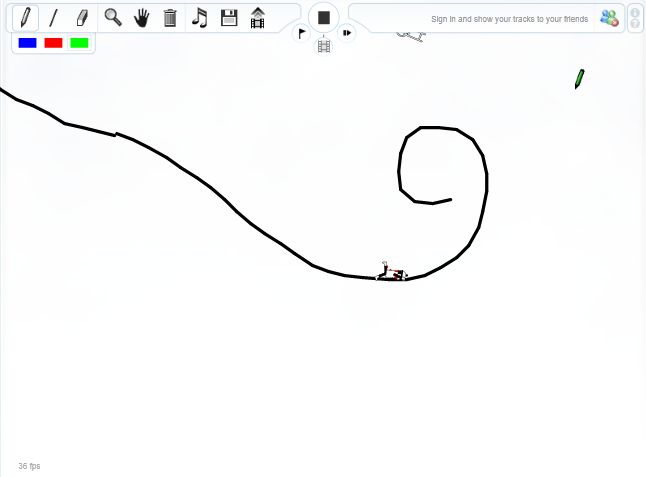Select the Hand pan tool
646x477 pixels.
(x=141, y=18)
